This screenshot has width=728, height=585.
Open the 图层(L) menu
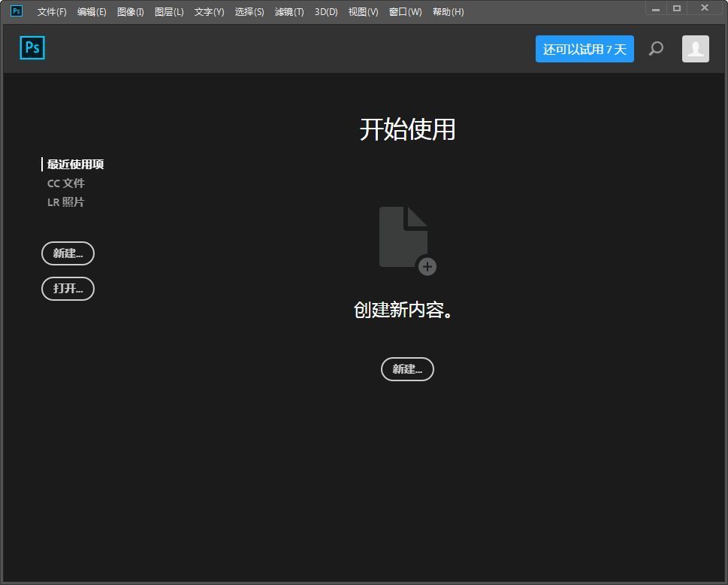click(x=169, y=12)
